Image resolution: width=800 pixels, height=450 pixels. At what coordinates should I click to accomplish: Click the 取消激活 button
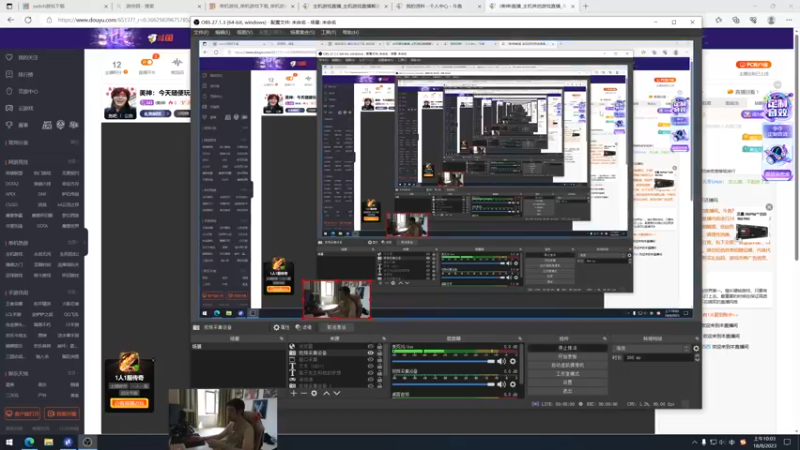336,328
